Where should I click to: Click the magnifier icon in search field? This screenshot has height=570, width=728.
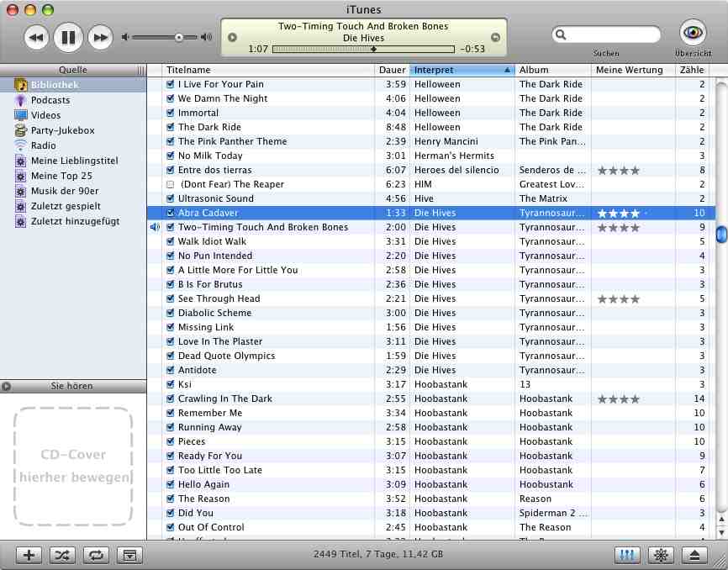[x=561, y=34]
